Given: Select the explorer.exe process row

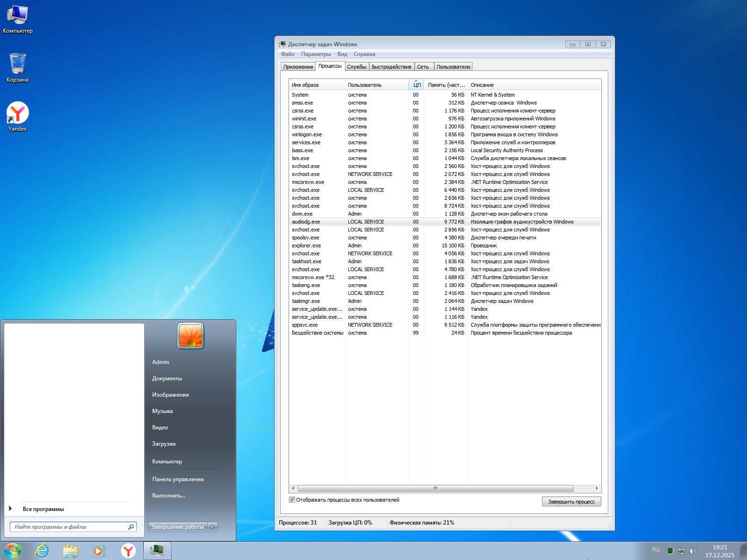Looking at the screenshot, I should [x=306, y=245].
